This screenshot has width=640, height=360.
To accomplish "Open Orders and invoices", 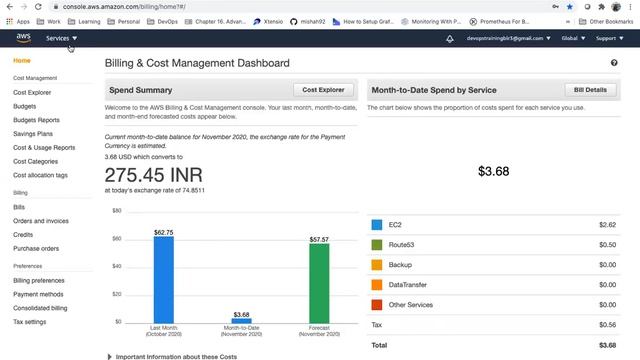I will click(41, 221).
